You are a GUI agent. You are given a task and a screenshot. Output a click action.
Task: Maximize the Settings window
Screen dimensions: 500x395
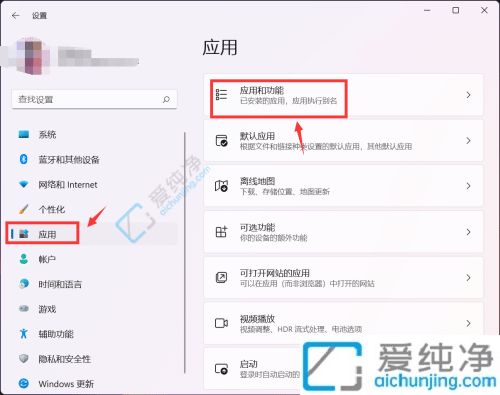455,10
